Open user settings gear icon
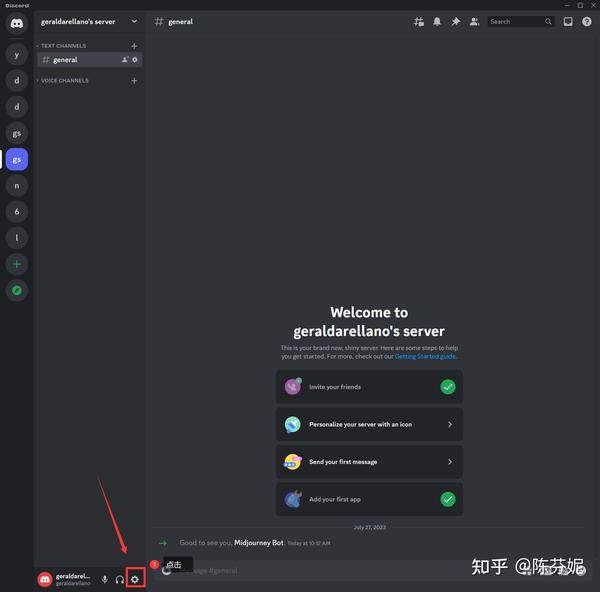Image resolution: width=600 pixels, height=592 pixels. pos(135,579)
